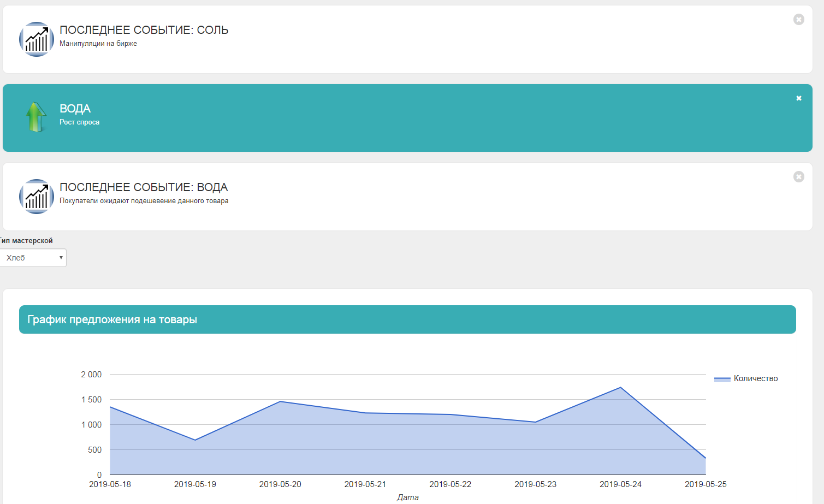
Task: Click the Рост спроса text
Action: 79,122
